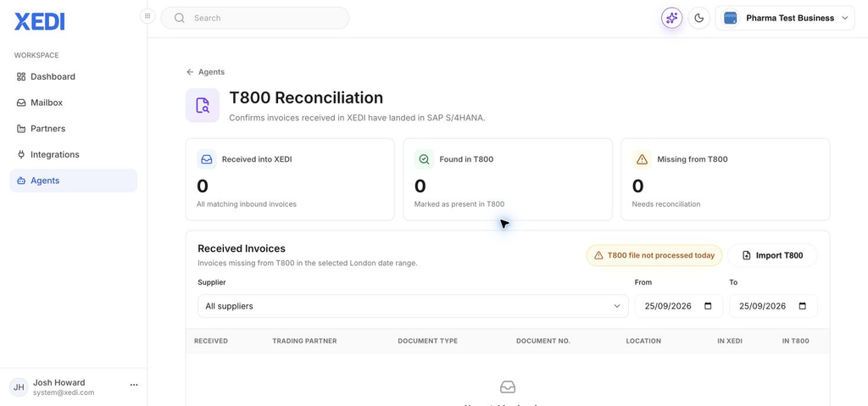Click the Partners factory icon
868x406 pixels.
pyautogui.click(x=21, y=129)
